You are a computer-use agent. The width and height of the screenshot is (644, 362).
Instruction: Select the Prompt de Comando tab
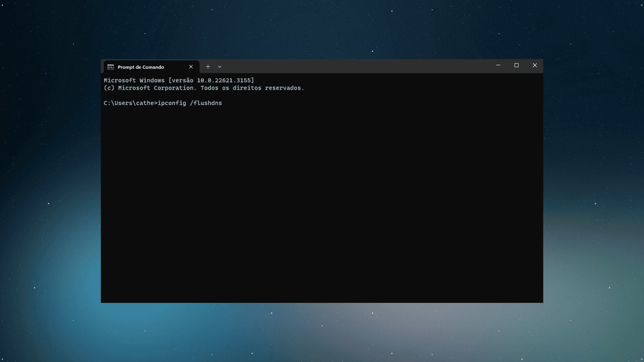click(x=141, y=67)
